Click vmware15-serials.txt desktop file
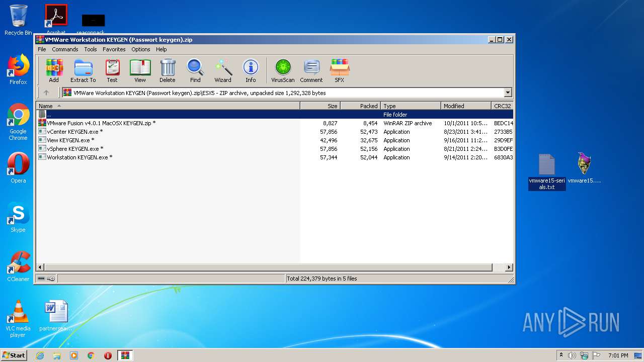This screenshot has height=362, width=644. pos(547,172)
